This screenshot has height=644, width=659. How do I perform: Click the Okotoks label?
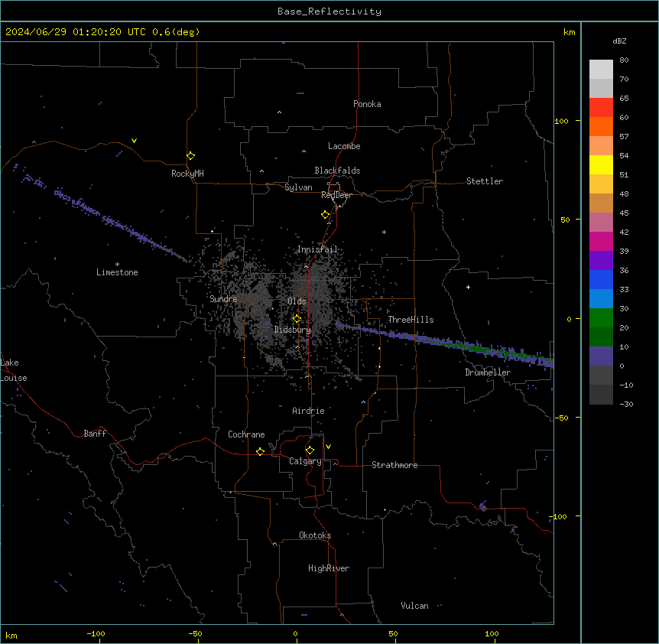tap(315, 535)
